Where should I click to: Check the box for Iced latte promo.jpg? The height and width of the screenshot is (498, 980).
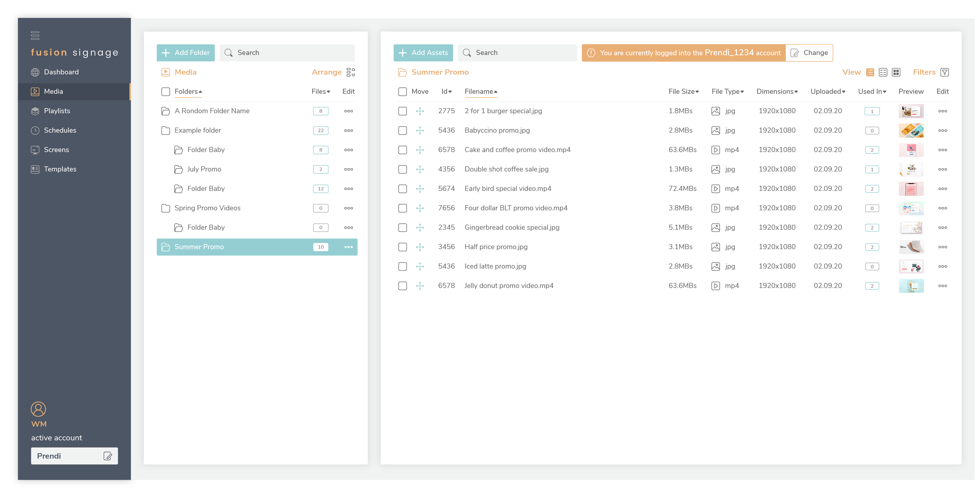(x=403, y=266)
